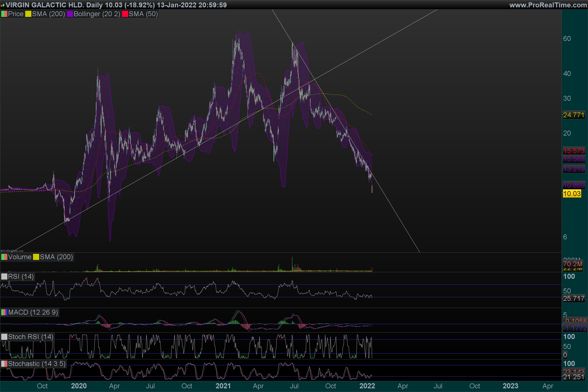The image size is (588, 392).
Task: Click the 25.717 RSI value tag
Action: tap(574, 298)
